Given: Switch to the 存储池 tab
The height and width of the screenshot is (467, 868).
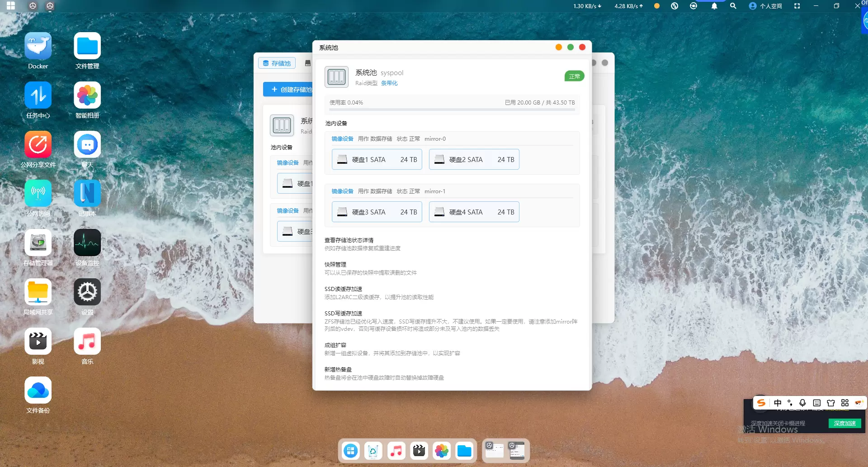Looking at the screenshot, I should [x=277, y=63].
